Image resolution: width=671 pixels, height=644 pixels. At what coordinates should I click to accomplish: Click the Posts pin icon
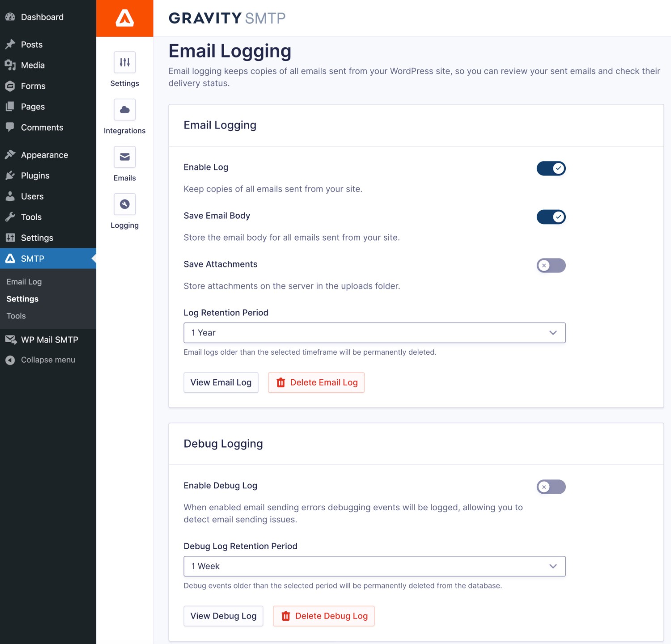[x=10, y=44]
